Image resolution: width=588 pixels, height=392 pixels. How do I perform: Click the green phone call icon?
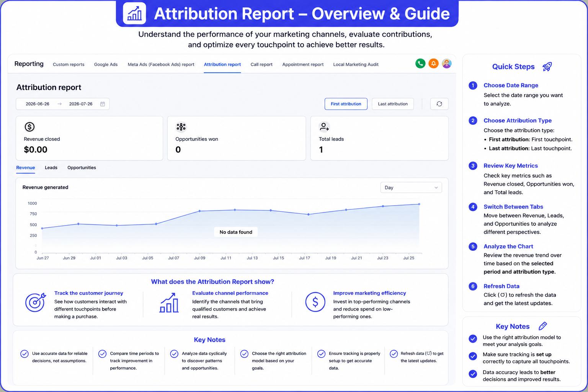coord(420,64)
